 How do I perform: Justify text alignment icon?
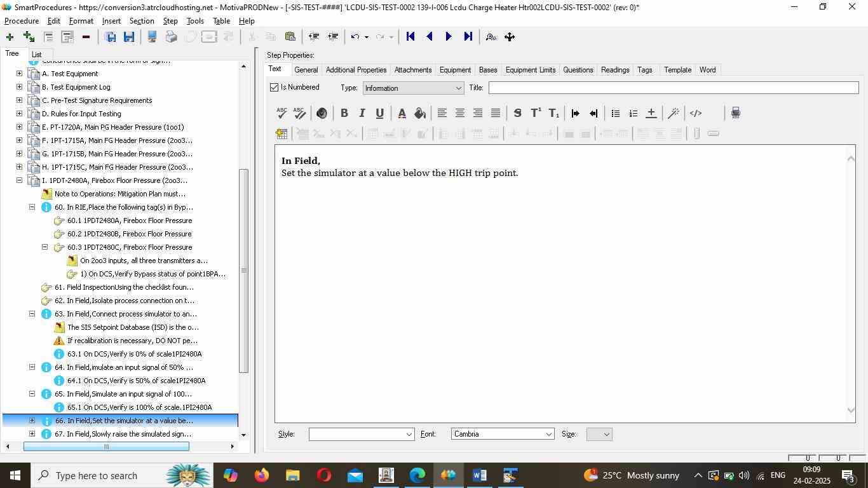pyautogui.click(x=495, y=113)
